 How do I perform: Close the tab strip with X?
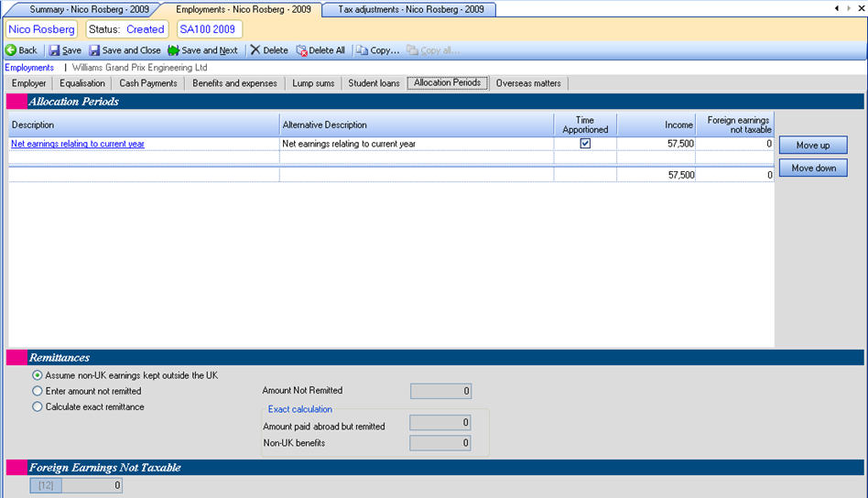tap(862, 8)
